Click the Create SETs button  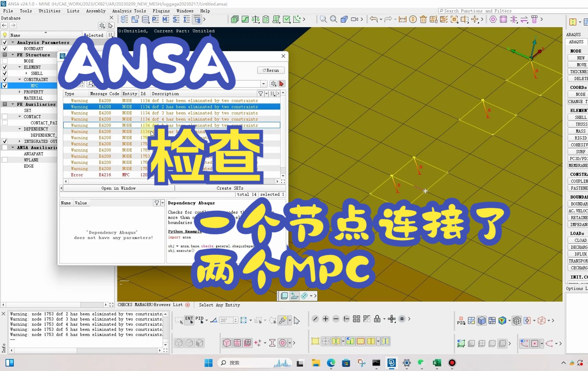click(x=230, y=188)
